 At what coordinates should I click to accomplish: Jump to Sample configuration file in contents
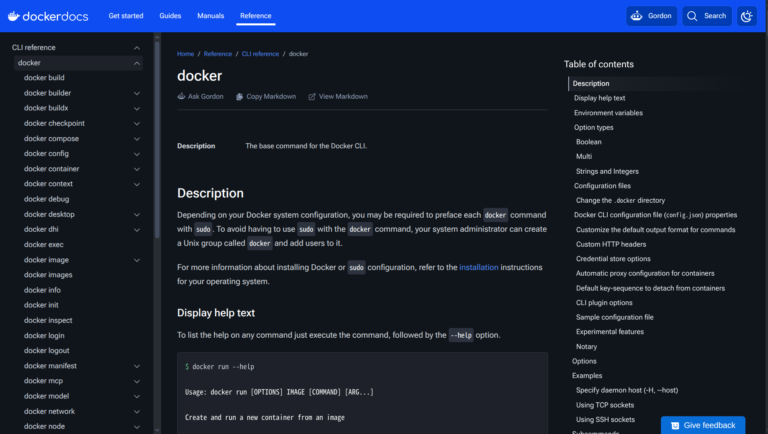pos(615,317)
